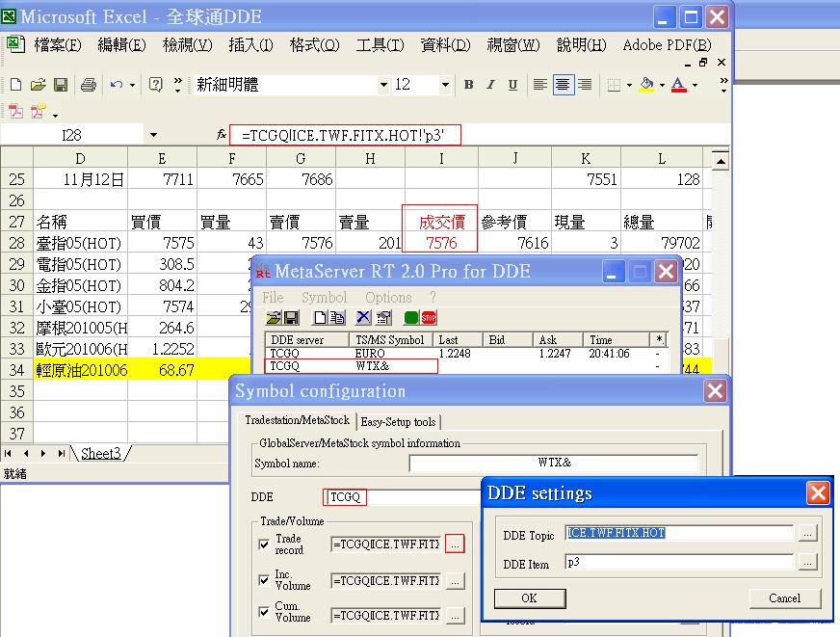840x637 pixels.
Task: Open the font size dropdown
Action: [x=445, y=85]
